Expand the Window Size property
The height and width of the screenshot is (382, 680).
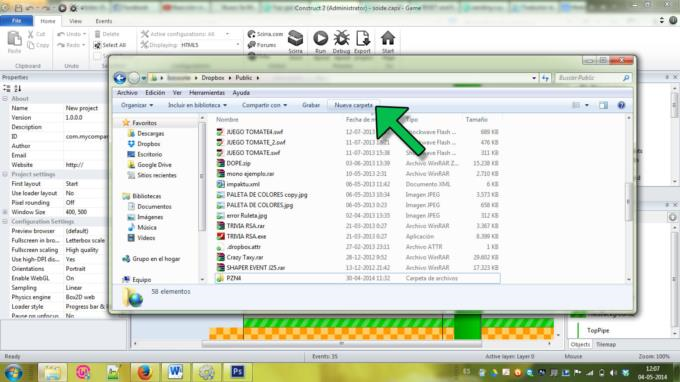click(x=5, y=212)
